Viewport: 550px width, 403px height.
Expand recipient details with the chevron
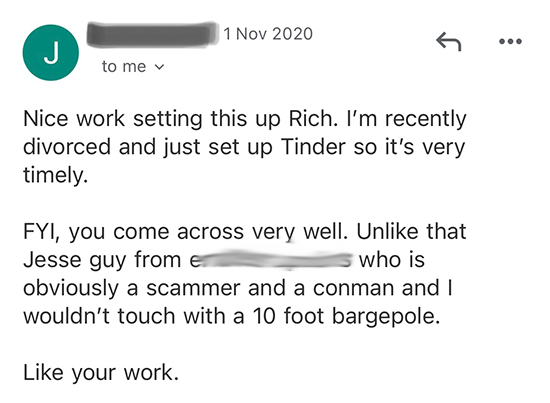coord(159,67)
